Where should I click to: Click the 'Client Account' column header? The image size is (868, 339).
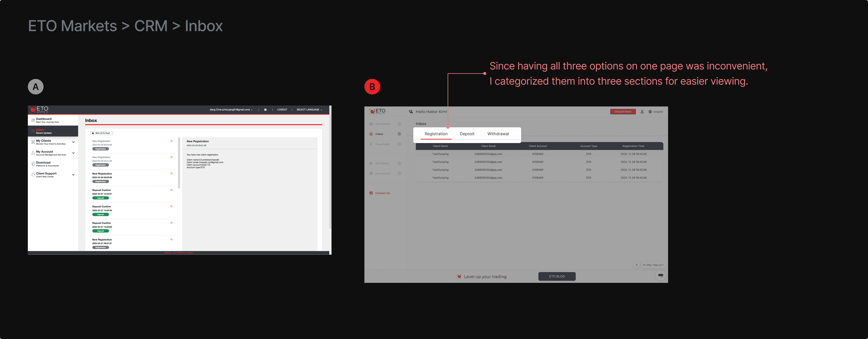click(538, 146)
